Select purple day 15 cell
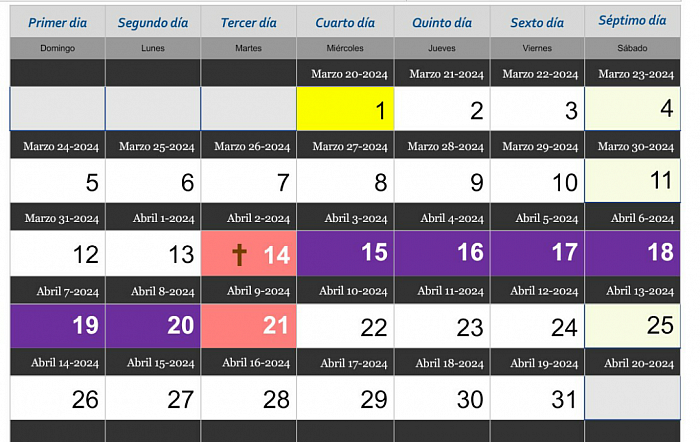700x442 pixels. pyautogui.click(x=345, y=253)
